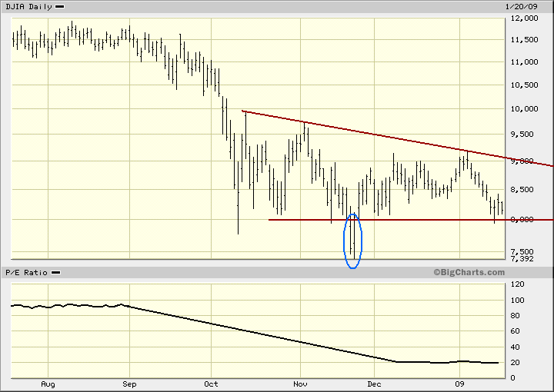The height and width of the screenshot is (392, 554).
Task: Click the 12,000 price axis label
Action: click(524, 18)
